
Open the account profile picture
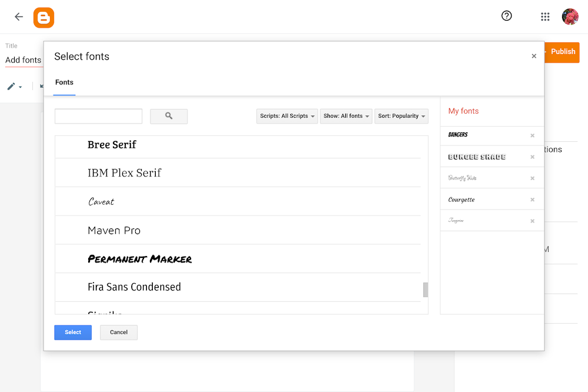click(x=570, y=16)
